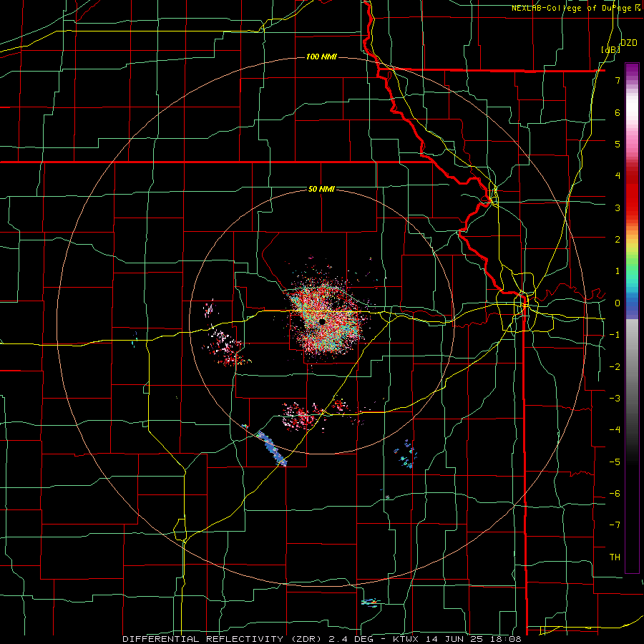This screenshot has width=644, height=644.
Task: Click the 4 value on the color scale
Action: (618, 176)
